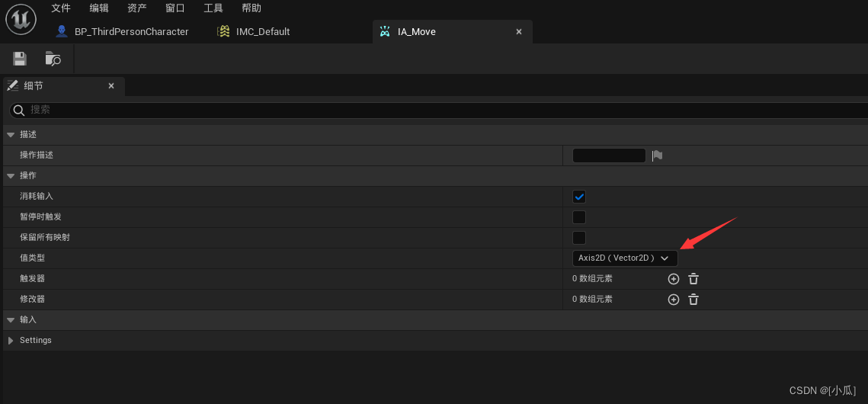Collapse the 描述 section
Viewport: 868px width, 404px height.
coord(11,135)
